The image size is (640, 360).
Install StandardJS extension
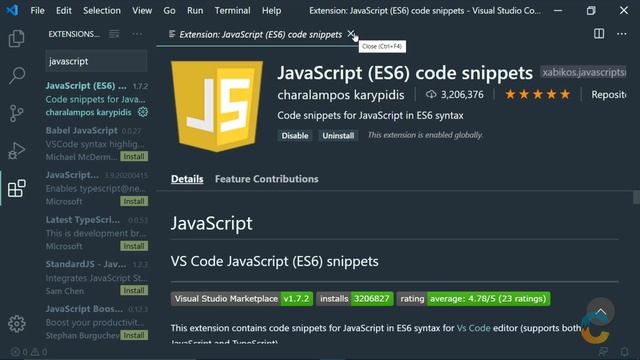click(x=134, y=290)
